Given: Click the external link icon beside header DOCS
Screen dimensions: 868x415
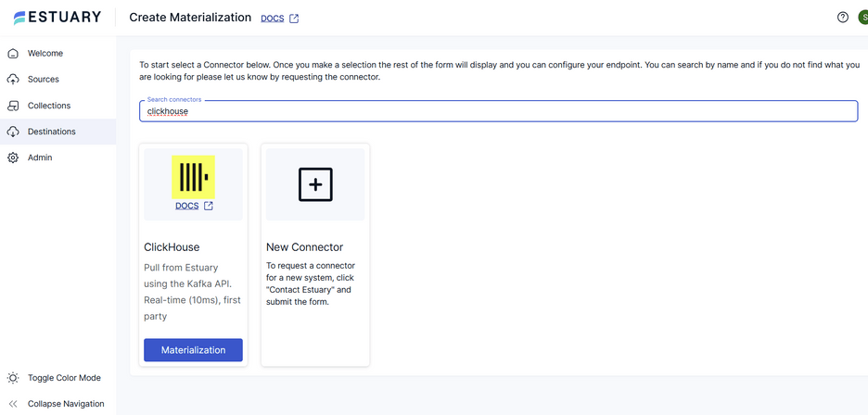Looking at the screenshot, I should [294, 19].
